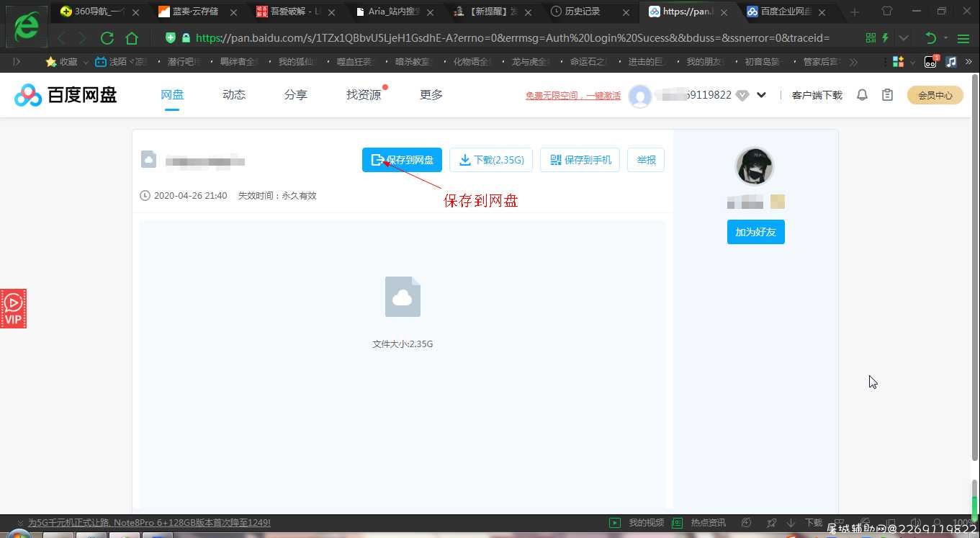
Task: Select the 找资源 navigation item
Action: click(364, 95)
